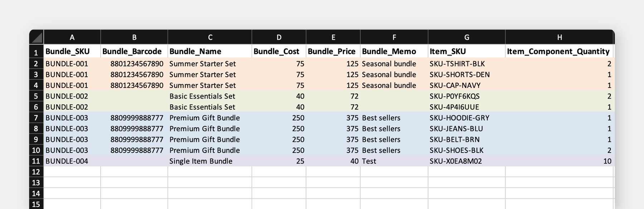This screenshot has width=644, height=209.
Task: Click the Summer Starter Set cell in row 2
Action: click(x=203, y=64)
